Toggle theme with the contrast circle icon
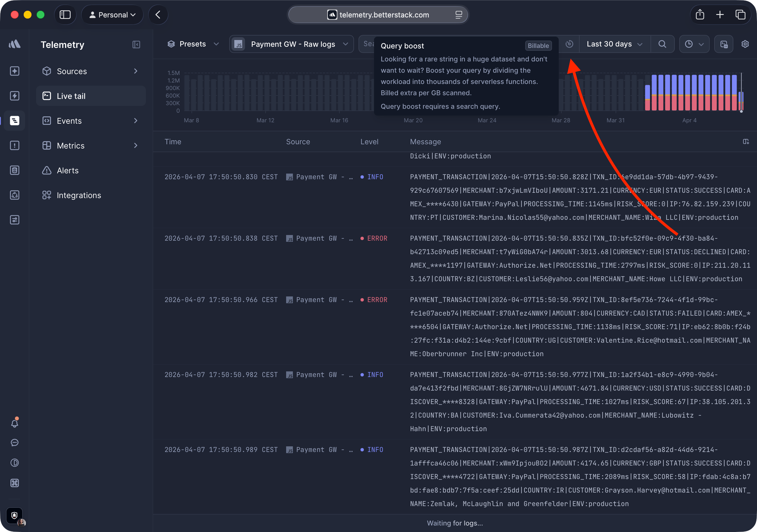This screenshot has height=532, width=757. pos(15,462)
